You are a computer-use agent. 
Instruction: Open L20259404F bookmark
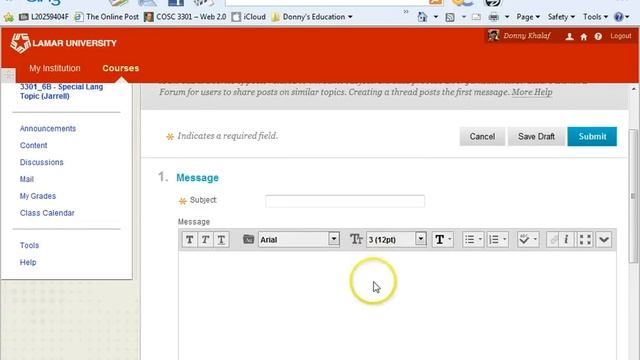(44, 17)
